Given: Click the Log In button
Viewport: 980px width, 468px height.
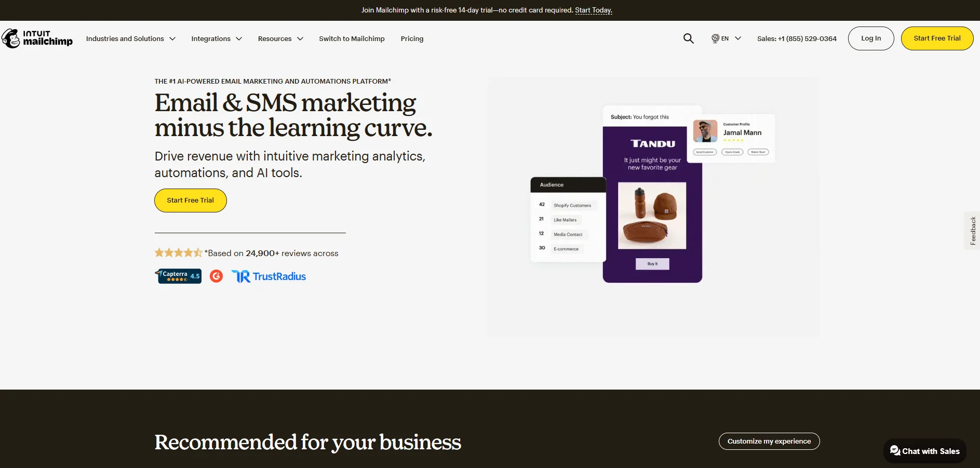Looking at the screenshot, I should point(871,38).
